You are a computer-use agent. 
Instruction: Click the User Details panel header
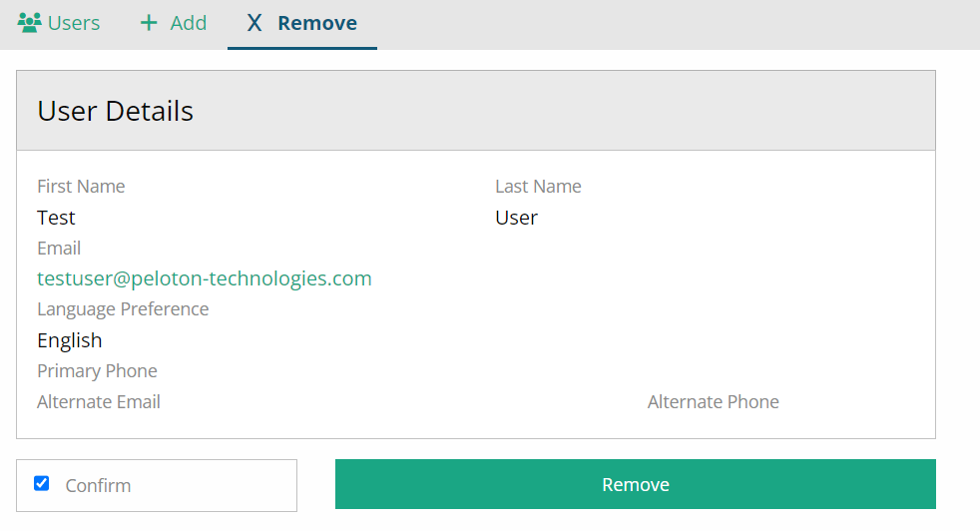(x=476, y=111)
